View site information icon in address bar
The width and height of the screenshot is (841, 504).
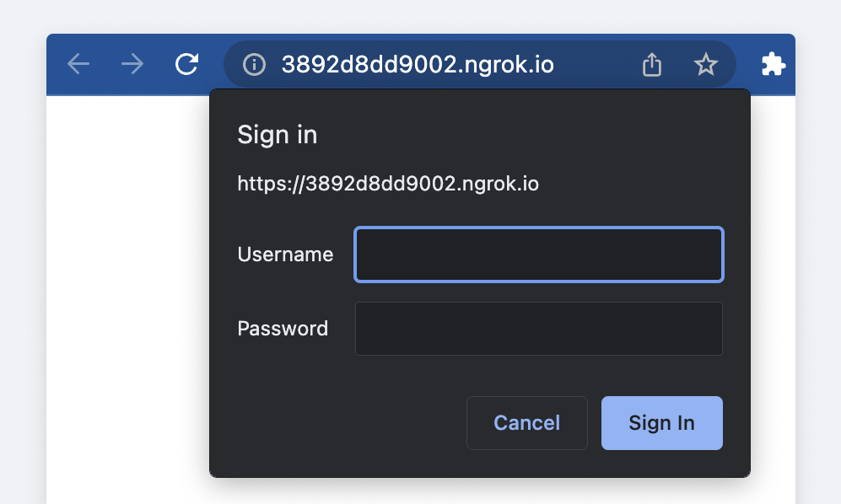coord(254,64)
